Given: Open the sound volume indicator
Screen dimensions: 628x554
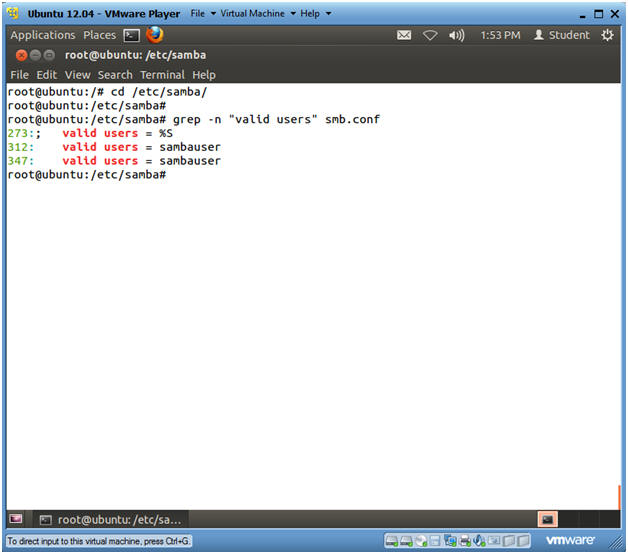Looking at the screenshot, I should [x=456, y=35].
